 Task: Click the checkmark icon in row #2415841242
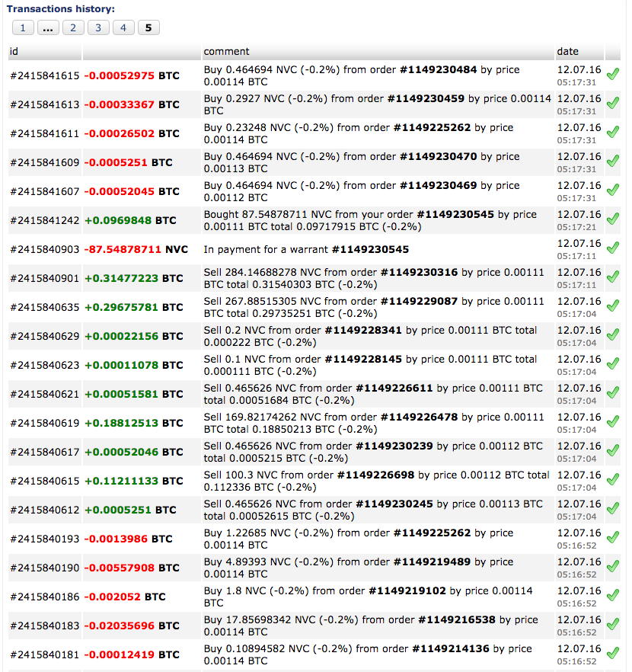click(x=613, y=219)
